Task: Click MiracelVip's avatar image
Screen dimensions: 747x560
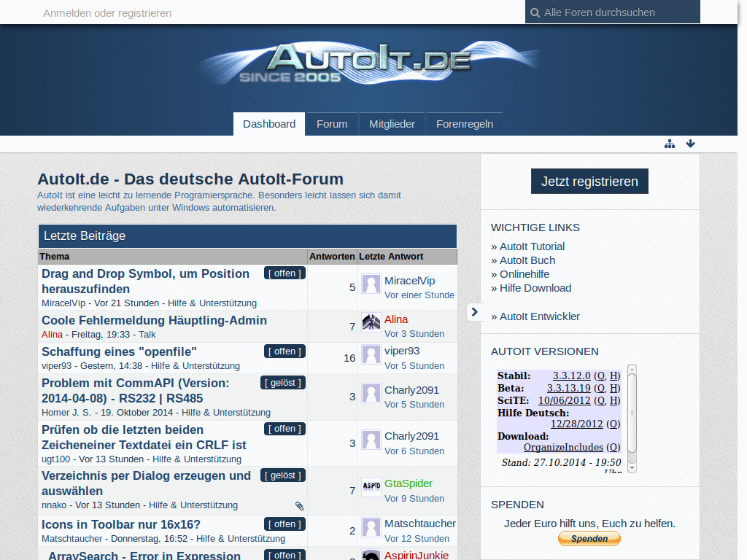Action: [x=371, y=284]
